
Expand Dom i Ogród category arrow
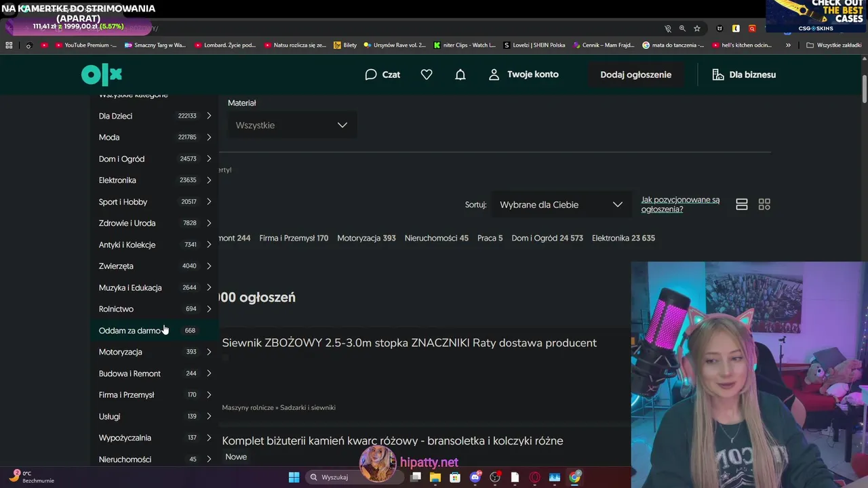pyautogui.click(x=209, y=159)
